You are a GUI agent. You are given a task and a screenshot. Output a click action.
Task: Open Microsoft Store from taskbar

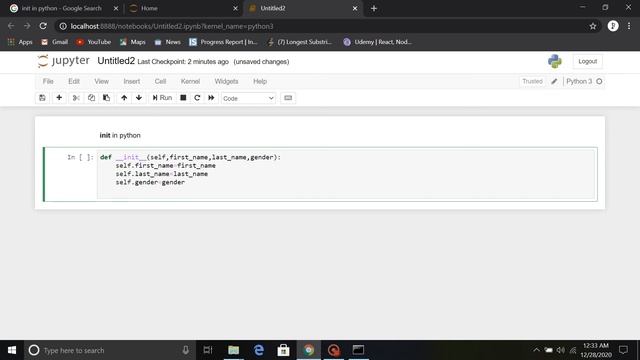[x=283, y=350]
